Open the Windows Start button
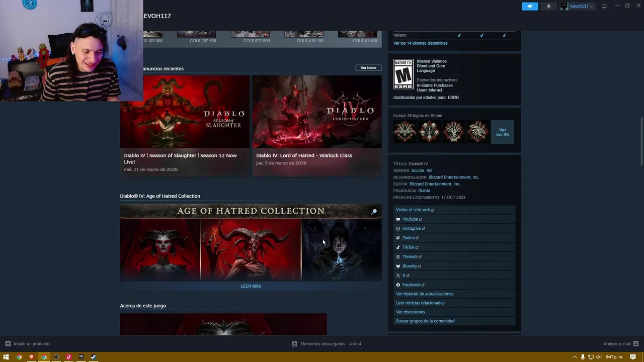644x362 pixels. point(6,357)
